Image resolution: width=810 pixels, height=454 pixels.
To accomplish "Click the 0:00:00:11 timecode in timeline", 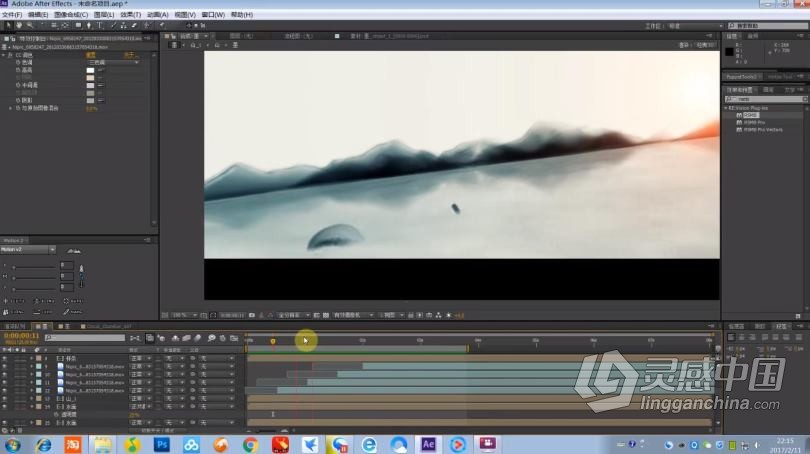I will [22, 336].
